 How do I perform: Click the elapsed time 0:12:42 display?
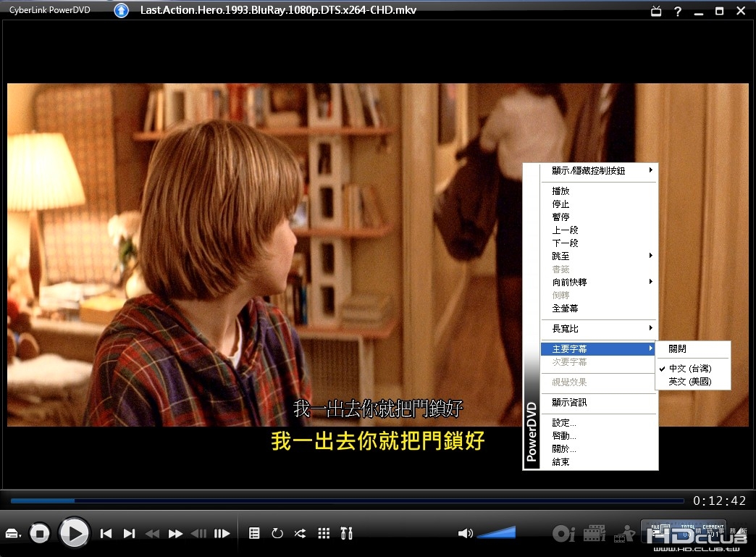click(719, 501)
